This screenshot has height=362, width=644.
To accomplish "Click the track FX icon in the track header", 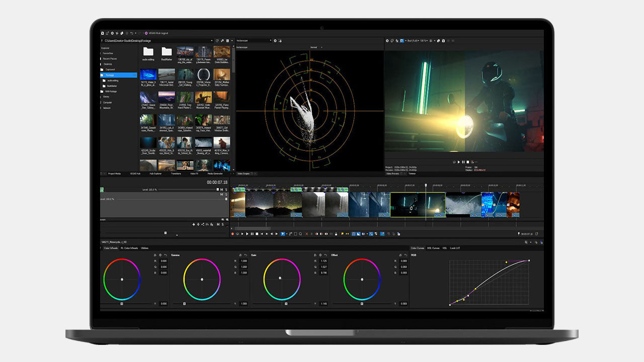I will click(x=212, y=224).
